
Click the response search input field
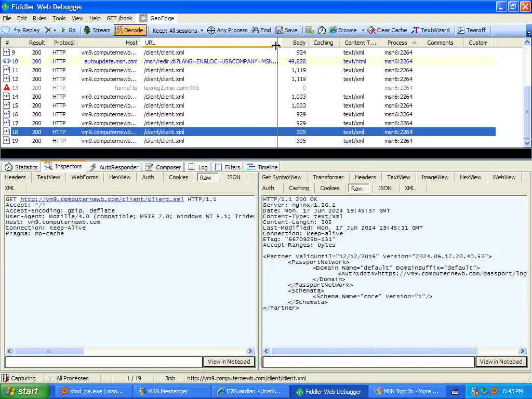pyautogui.click(x=368, y=362)
